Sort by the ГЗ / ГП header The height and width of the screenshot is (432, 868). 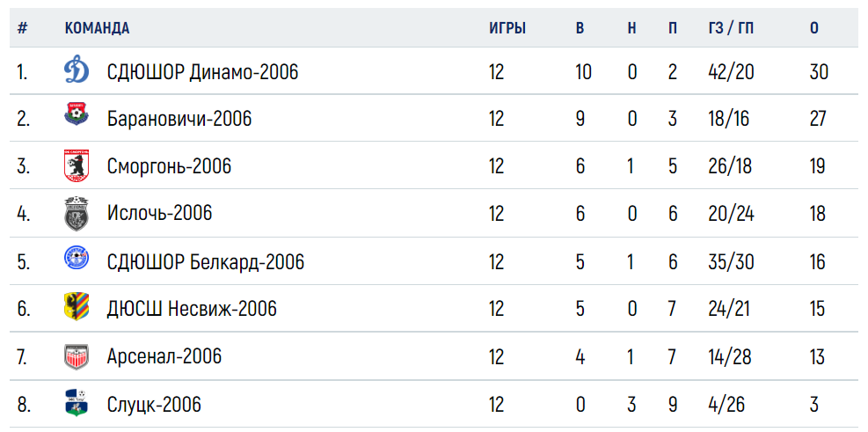731,28
